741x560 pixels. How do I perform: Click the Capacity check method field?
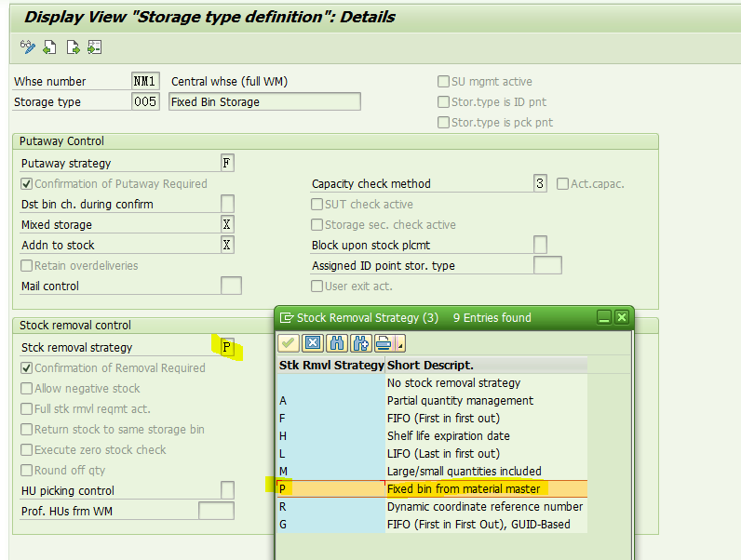coord(540,183)
